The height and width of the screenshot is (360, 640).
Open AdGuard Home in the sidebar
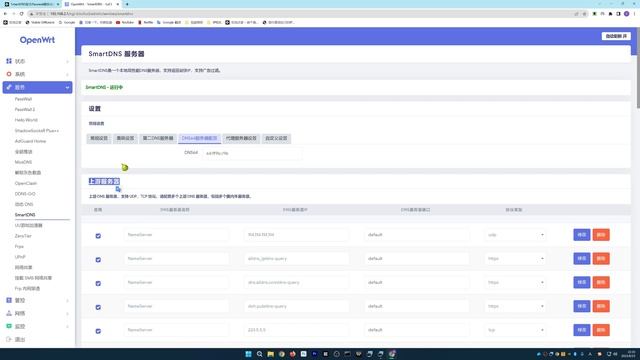tap(30, 141)
